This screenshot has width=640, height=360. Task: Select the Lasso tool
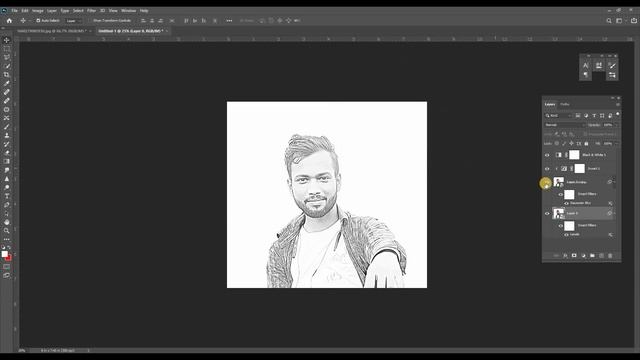point(7,57)
